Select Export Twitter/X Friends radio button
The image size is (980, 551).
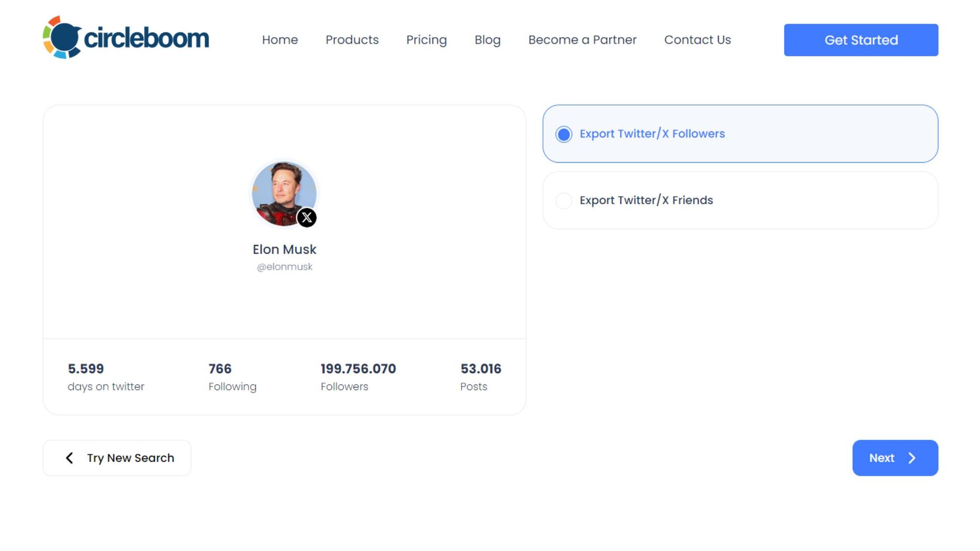tap(564, 200)
